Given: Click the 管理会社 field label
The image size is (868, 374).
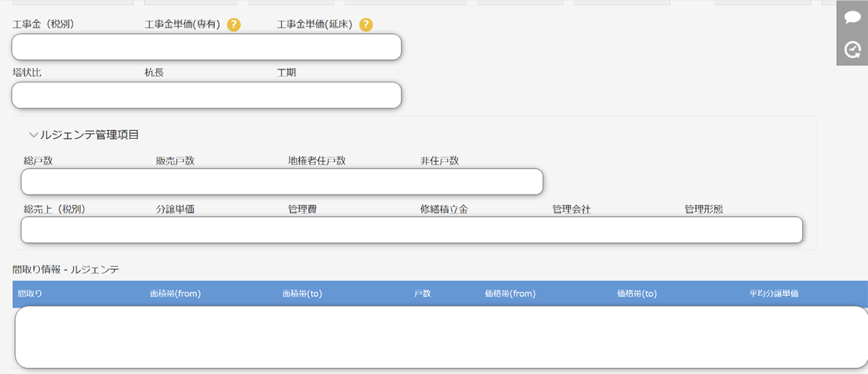Looking at the screenshot, I should click(571, 210).
